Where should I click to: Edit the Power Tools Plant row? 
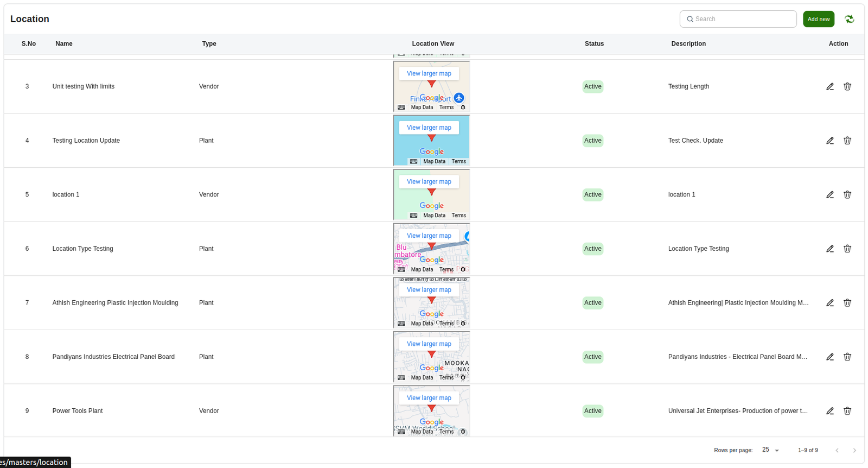(829, 411)
